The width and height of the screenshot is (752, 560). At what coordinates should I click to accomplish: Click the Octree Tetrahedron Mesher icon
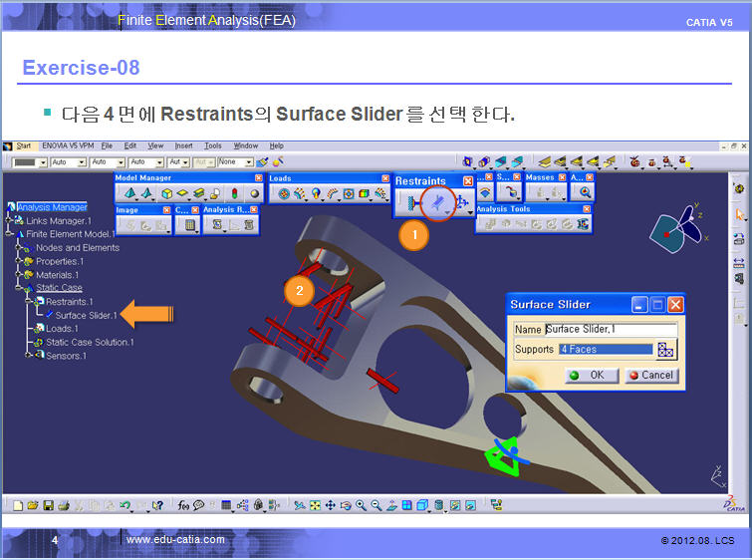(130, 194)
